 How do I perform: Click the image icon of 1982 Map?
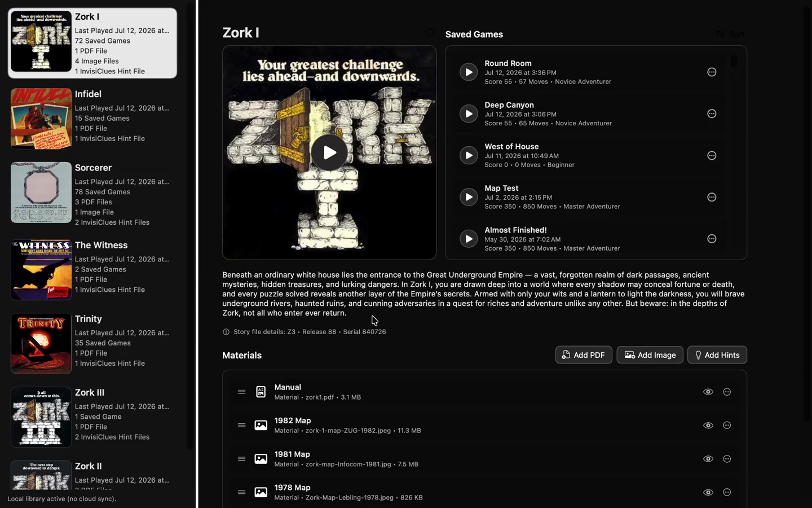point(261,426)
